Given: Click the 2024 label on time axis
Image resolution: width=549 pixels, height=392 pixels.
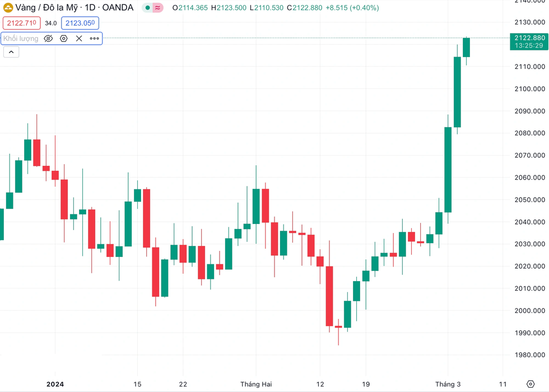Looking at the screenshot, I should tap(55, 384).
